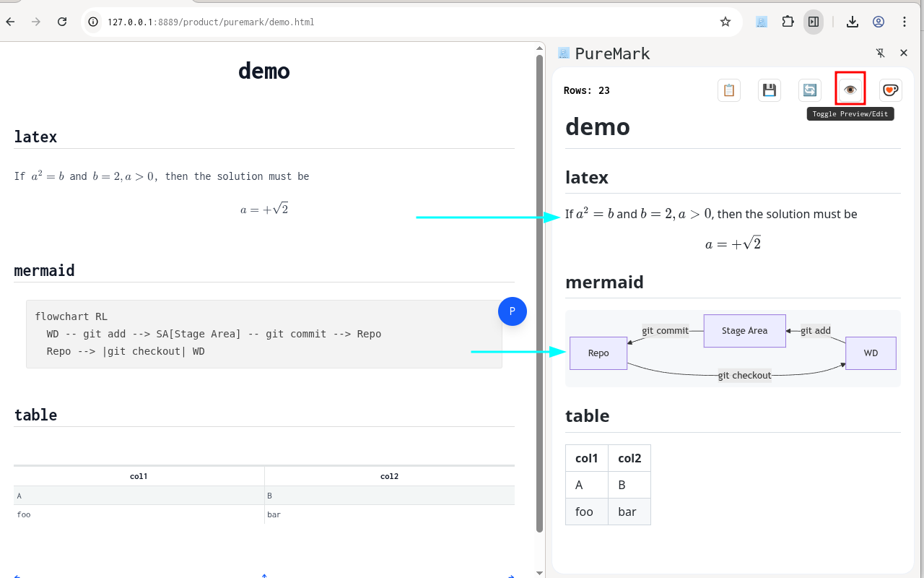View site information icon in address bar

tap(92, 22)
